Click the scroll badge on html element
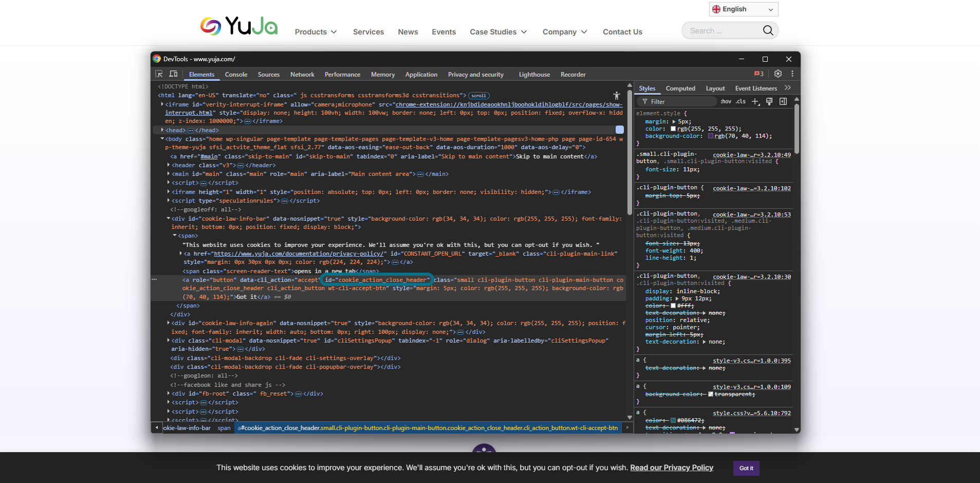The width and height of the screenshot is (980, 483). [x=479, y=96]
